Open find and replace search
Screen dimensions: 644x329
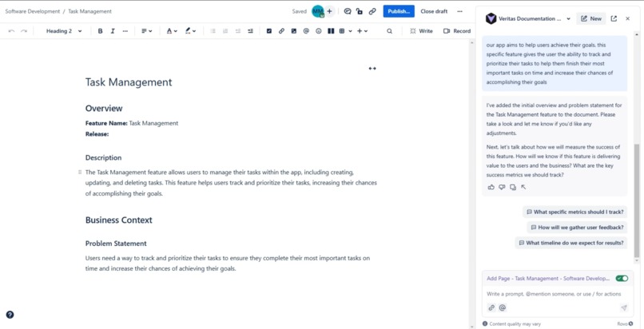pyautogui.click(x=389, y=31)
